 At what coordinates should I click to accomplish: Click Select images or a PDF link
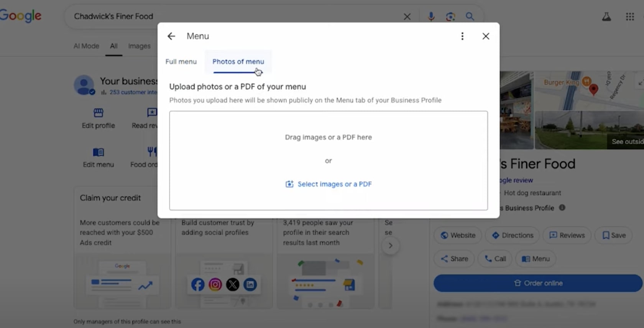point(335,184)
